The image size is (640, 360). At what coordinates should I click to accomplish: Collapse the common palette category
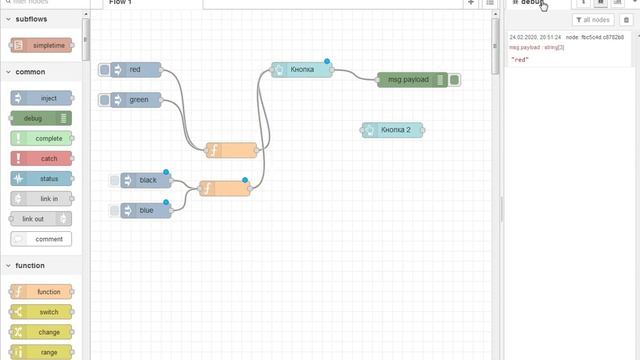click(x=9, y=72)
